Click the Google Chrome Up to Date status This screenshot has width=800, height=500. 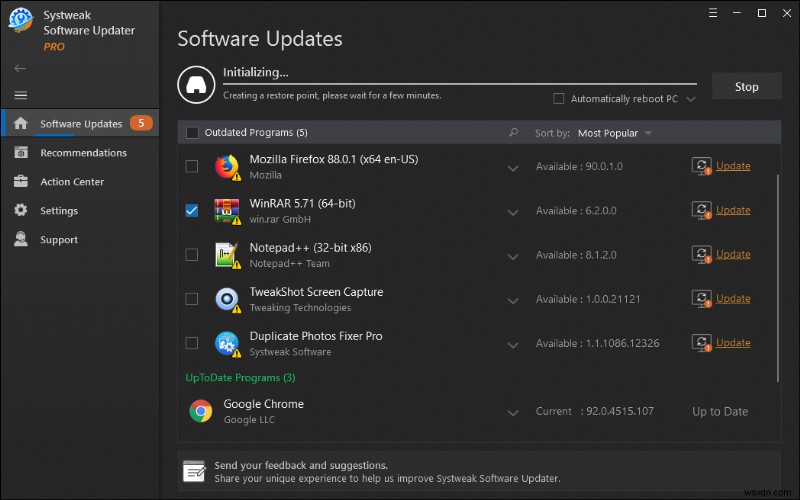720,412
